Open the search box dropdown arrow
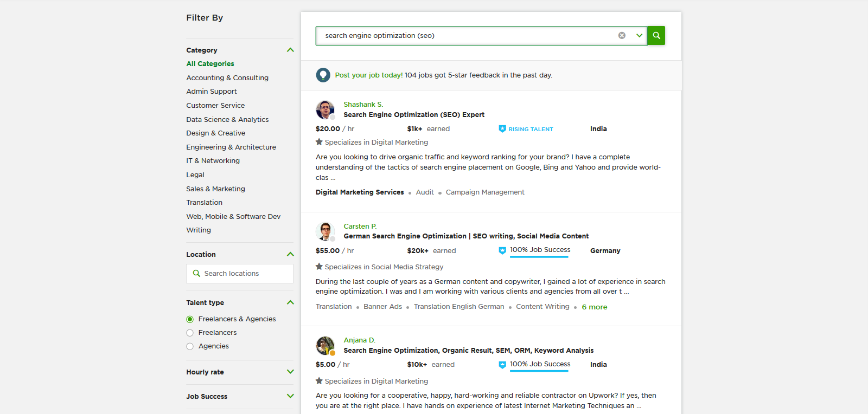Image resolution: width=868 pixels, height=414 pixels. pos(639,36)
